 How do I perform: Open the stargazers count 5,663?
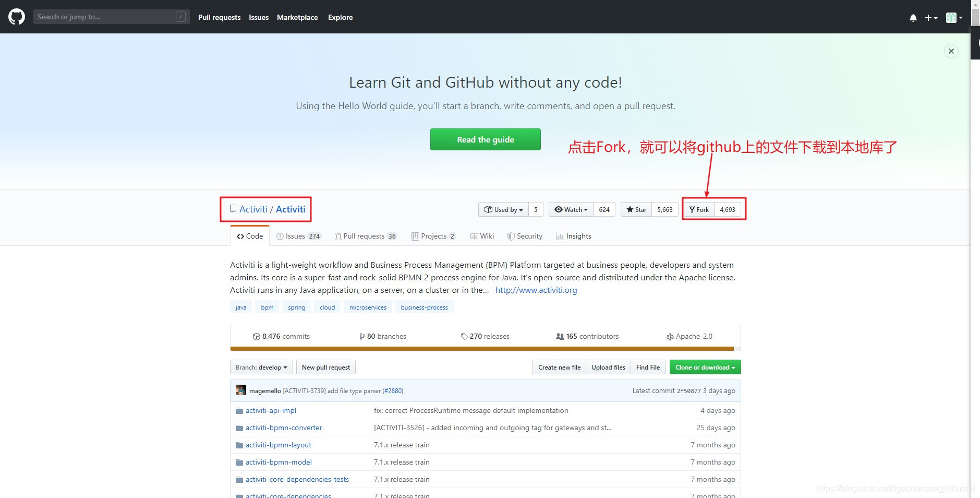tap(665, 209)
